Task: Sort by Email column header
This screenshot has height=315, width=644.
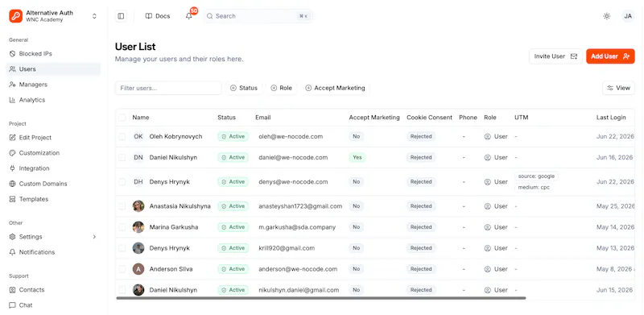Action: 263,118
